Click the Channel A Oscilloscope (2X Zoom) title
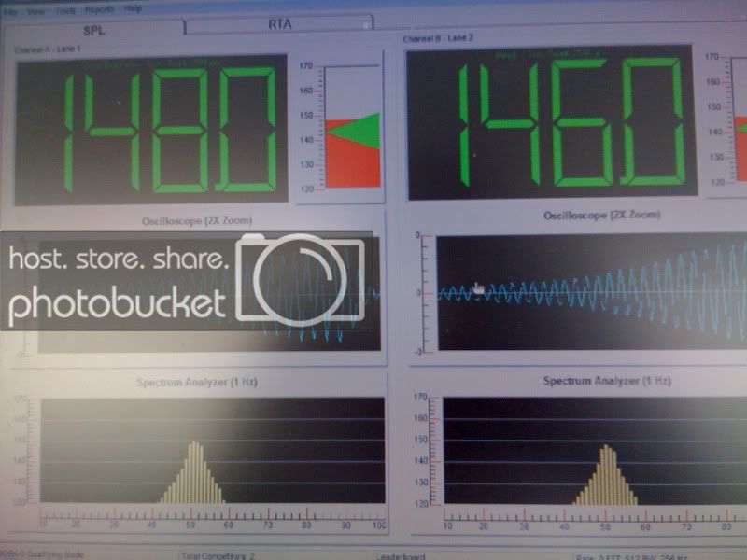Viewport: 747px width, 560px height. click(197, 221)
